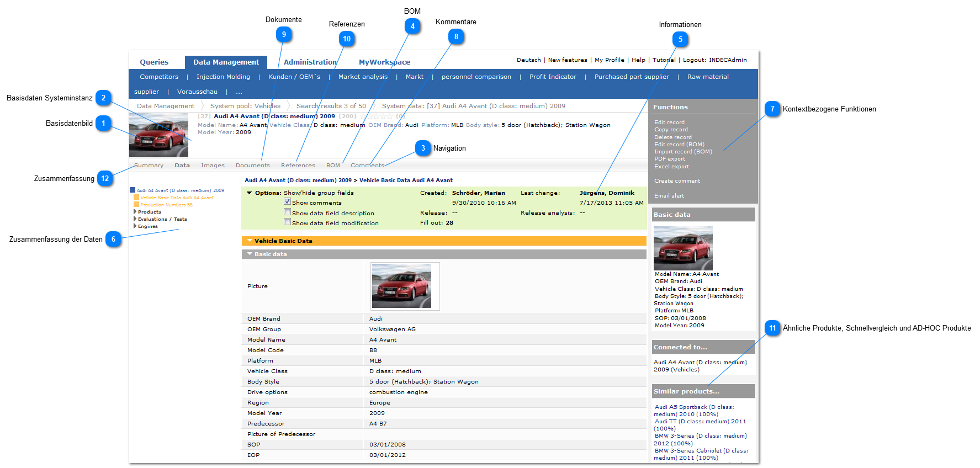Open the personnel comparison submenu item

476,77
